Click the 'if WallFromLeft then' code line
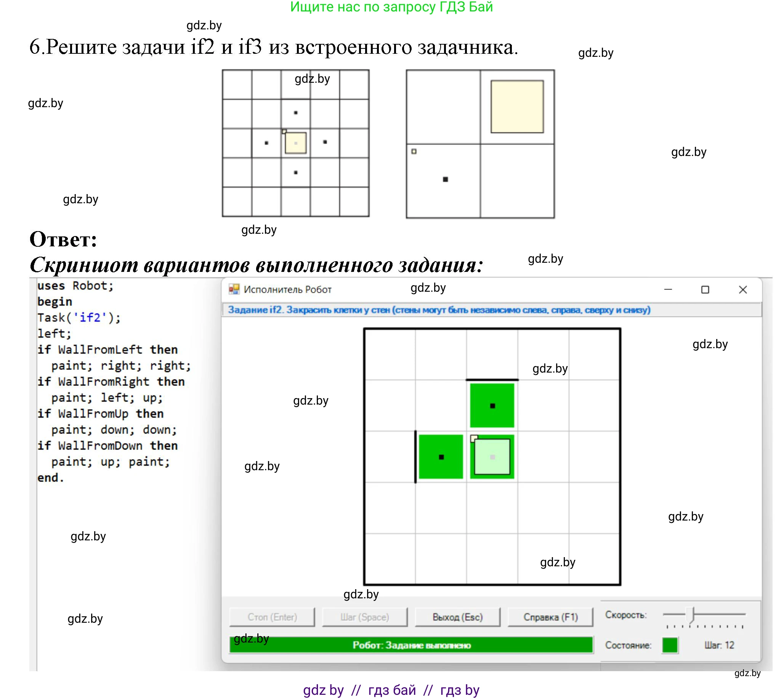 click(x=107, y=349)
